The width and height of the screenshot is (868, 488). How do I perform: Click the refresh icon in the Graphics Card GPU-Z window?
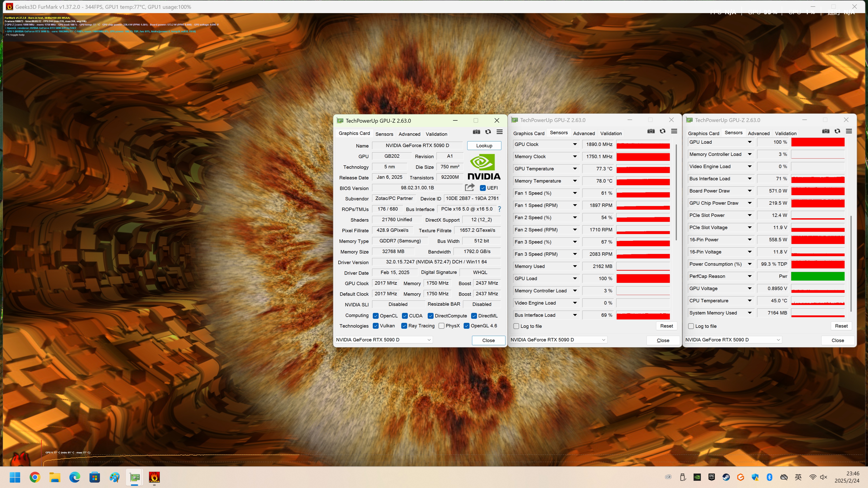click(x=488, y=132)
